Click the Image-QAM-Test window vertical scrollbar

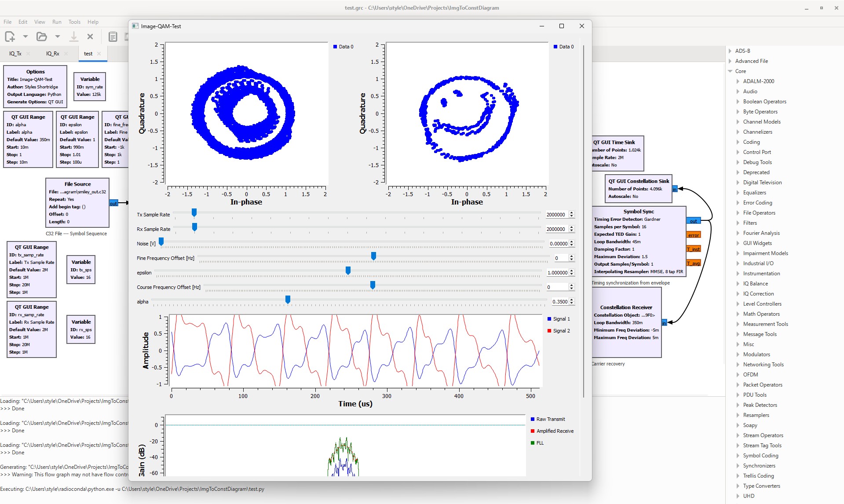(584, 221)
